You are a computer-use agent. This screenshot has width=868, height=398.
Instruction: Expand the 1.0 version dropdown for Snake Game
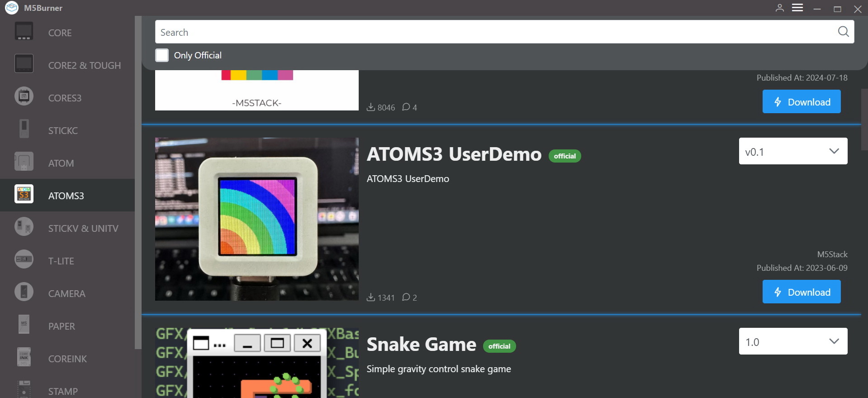click(793, 341)
